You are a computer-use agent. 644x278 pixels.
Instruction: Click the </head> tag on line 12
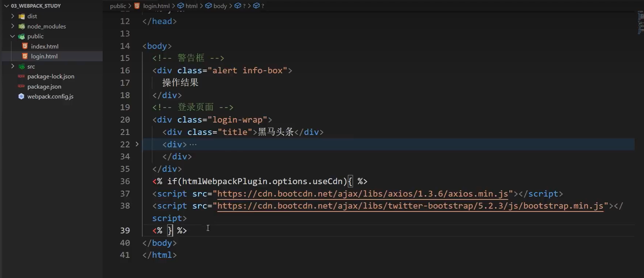160,21
